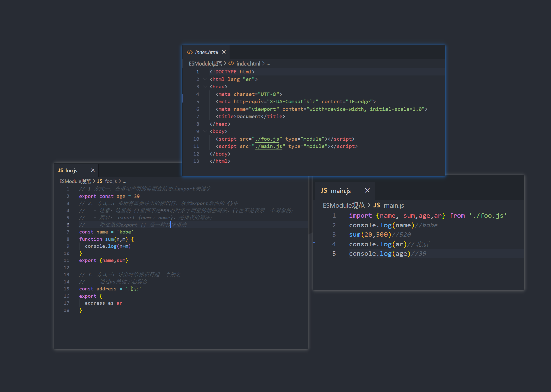The width and height of the screenshot is (551, 392).
Task: Open the ellipsis breadcrumb in index.html editor
Action: 268,63
